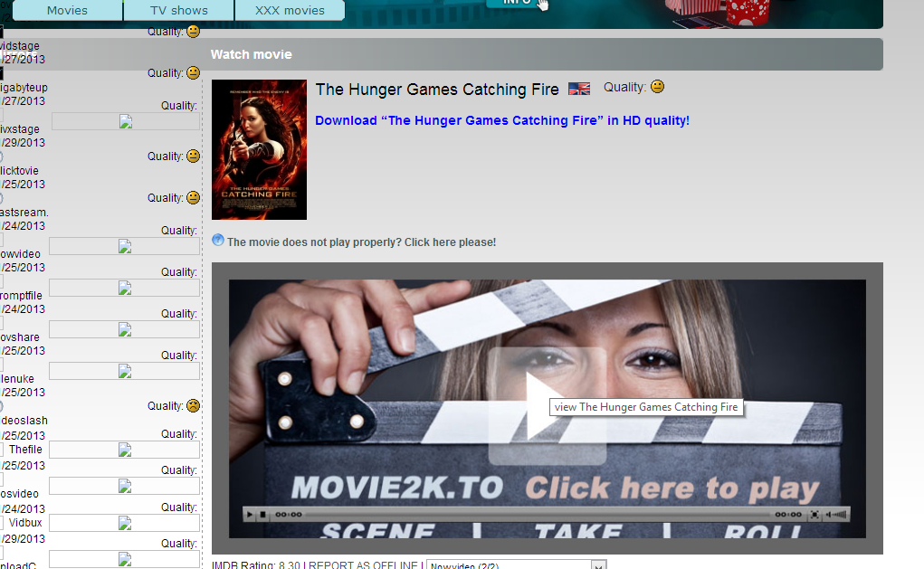Click the 'The Hunger Games Catching Fire' title text
The width and height of the screenshot is (924, 569).
click(x=437, y=89)
